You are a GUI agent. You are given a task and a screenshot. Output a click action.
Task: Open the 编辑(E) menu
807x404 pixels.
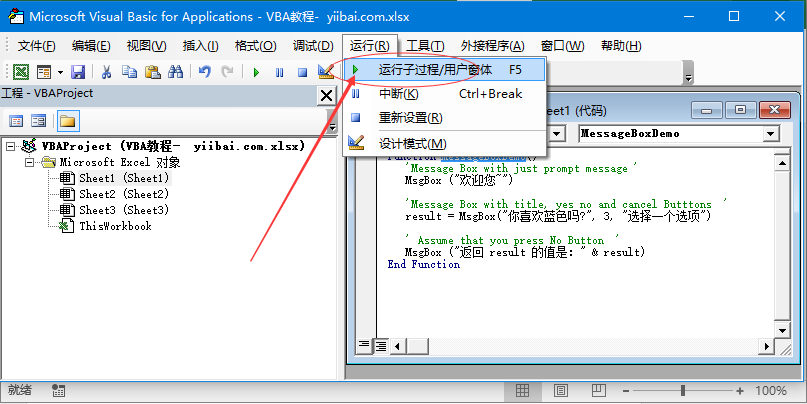point(91,46)
